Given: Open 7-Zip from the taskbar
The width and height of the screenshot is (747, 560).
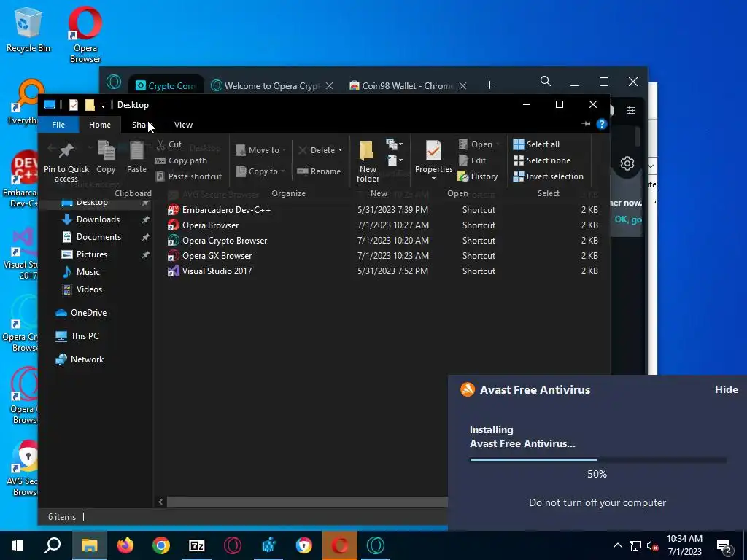Looking at the screenshot, I should pyautogui.click(x=197, y=545).
